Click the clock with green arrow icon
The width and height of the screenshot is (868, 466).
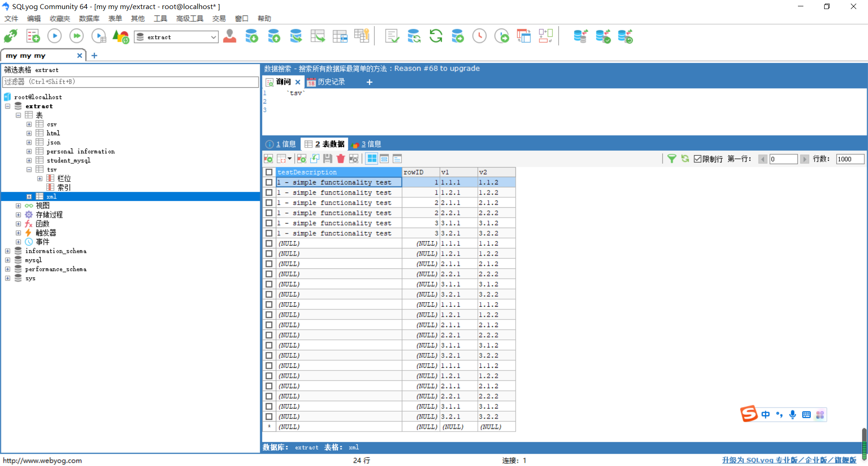pyautogui.click(x=501, y=36)
